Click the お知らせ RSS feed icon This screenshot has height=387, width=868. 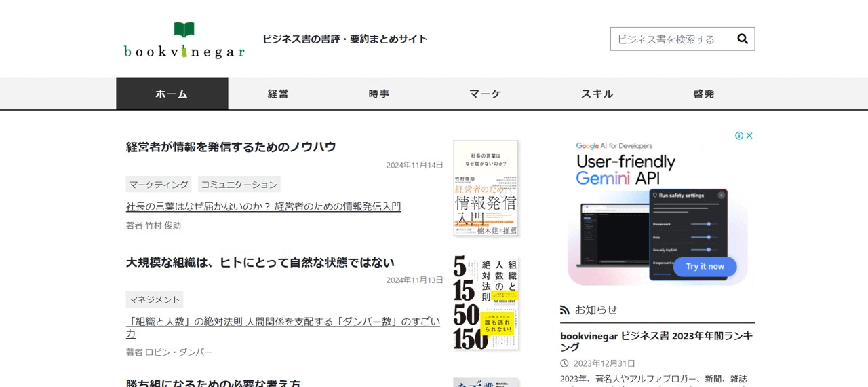565,310
